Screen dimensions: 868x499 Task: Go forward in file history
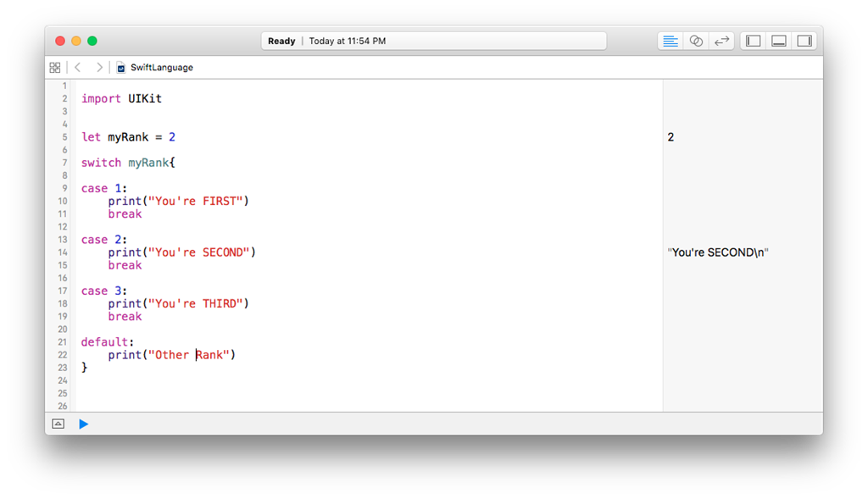[x=99, y=67]
